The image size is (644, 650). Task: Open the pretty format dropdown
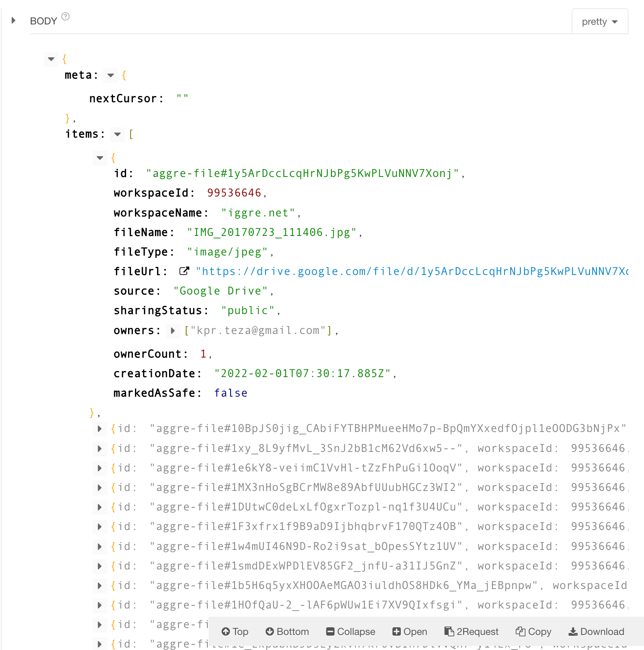(x=600, y=22)
